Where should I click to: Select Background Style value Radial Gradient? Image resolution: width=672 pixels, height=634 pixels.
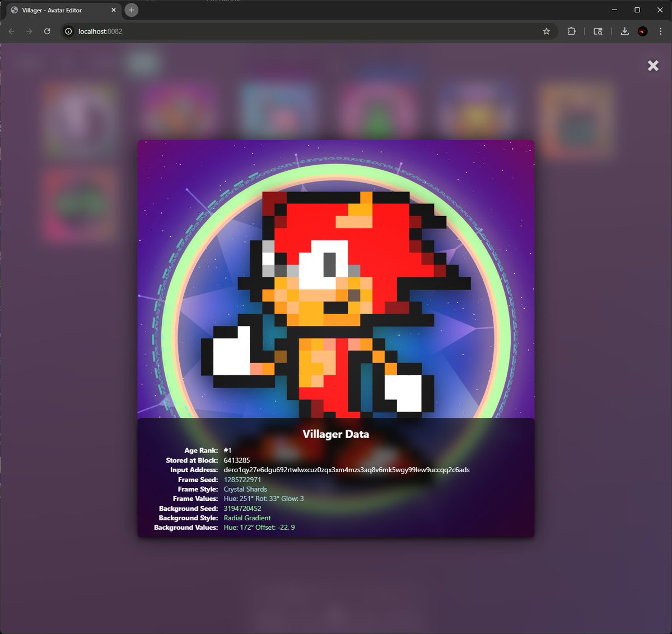point(247,518)
